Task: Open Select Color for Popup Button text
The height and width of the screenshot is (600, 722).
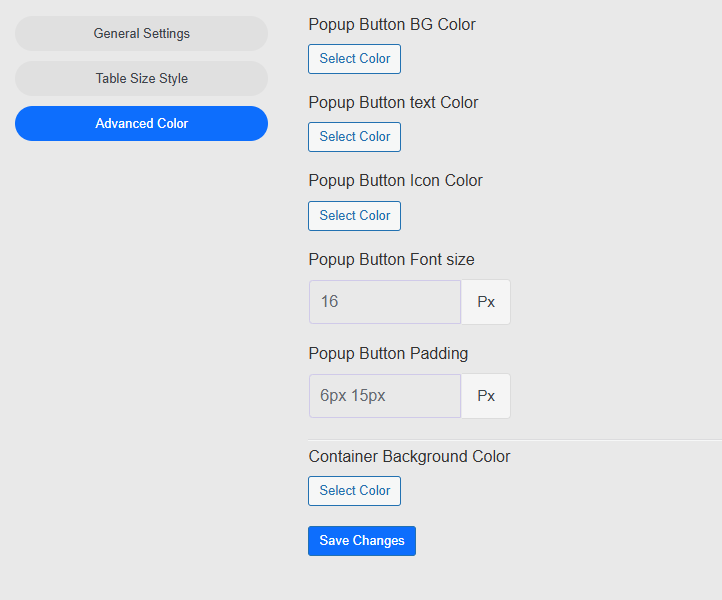Action: [354, 137]
